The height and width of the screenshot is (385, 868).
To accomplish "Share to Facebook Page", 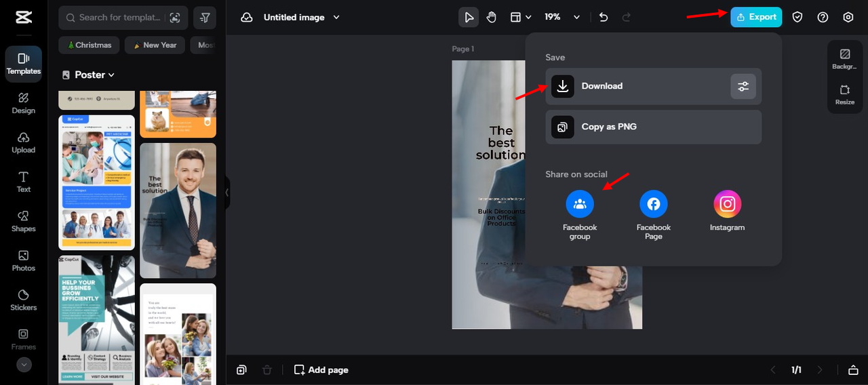I will [654, 215].
